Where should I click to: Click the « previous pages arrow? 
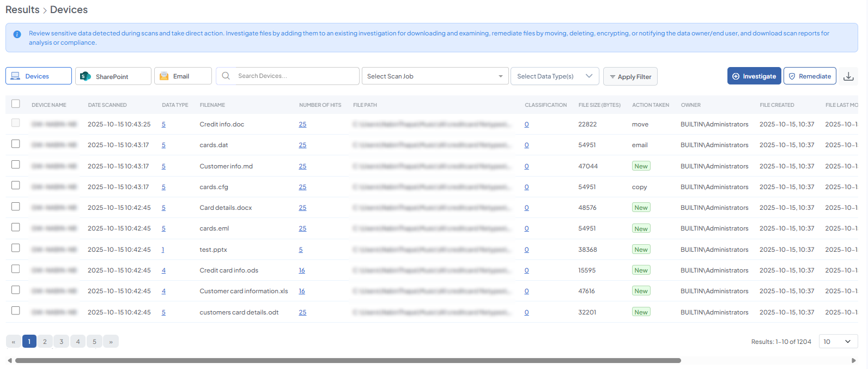14,342
